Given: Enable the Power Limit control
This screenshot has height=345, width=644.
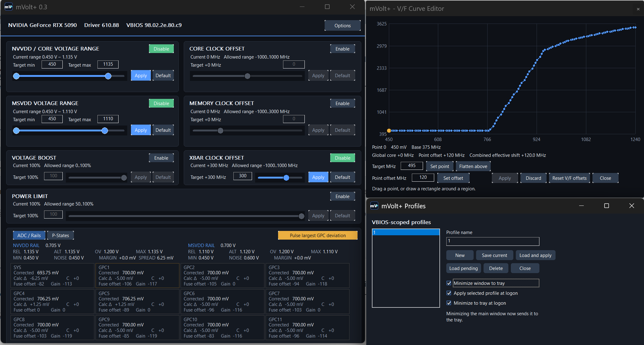Looking at the screenshot, I should pos(342,196).
